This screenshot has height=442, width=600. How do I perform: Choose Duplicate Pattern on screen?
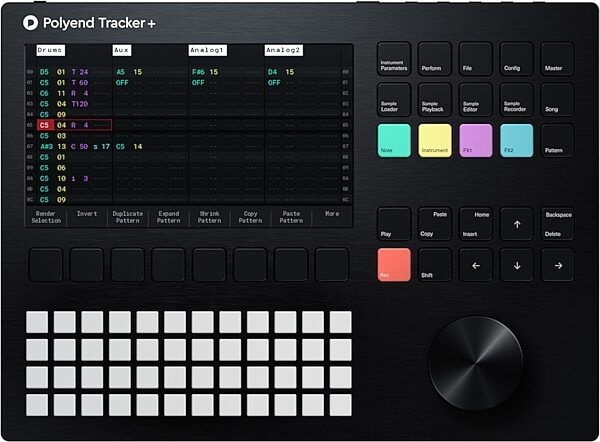(127, 217)
